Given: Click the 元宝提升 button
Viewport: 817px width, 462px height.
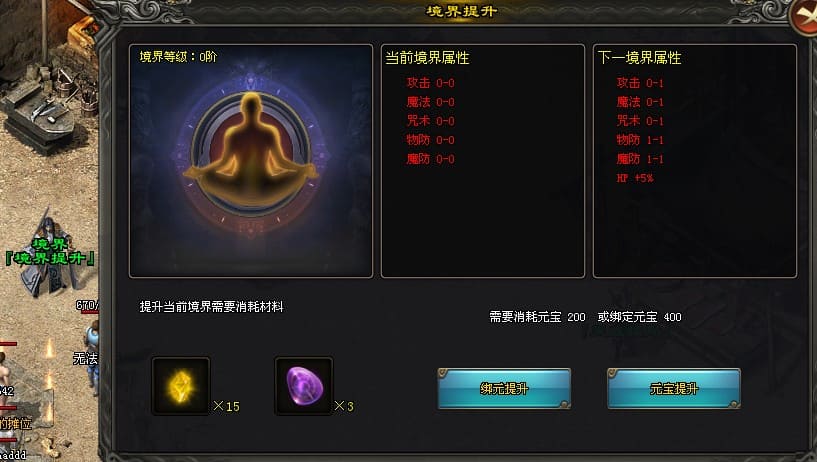Looking at the screenshot, I should [x=674, y=389].
